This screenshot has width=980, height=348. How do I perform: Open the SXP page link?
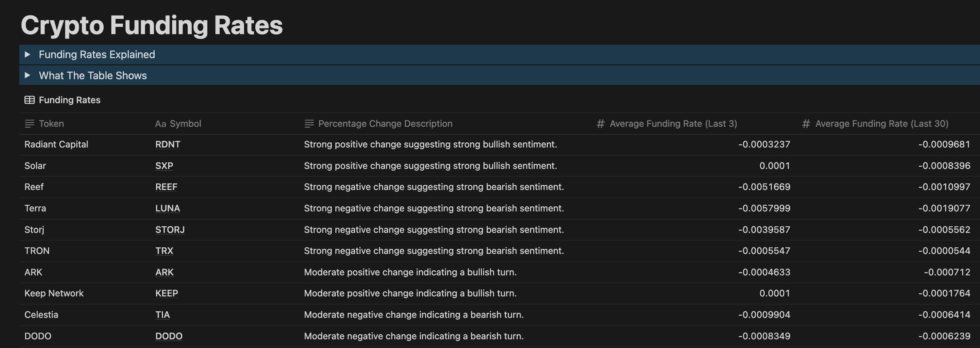pyautogui.click(x=164, y=166)
